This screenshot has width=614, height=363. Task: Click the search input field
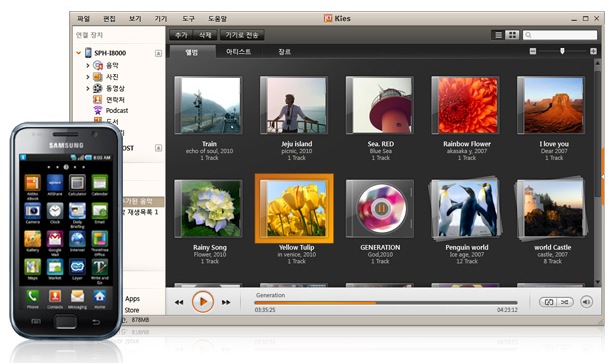tap(560, 35)
